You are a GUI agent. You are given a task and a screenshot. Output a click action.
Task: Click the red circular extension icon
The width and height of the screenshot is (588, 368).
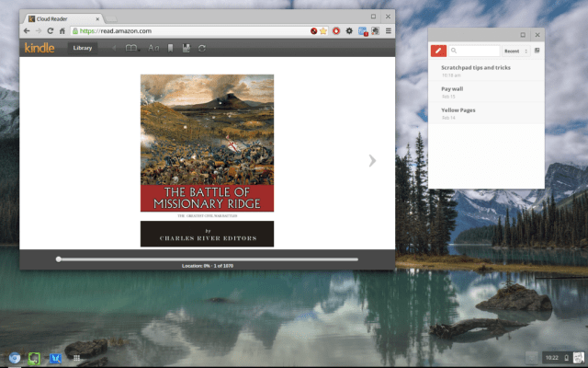336,31
